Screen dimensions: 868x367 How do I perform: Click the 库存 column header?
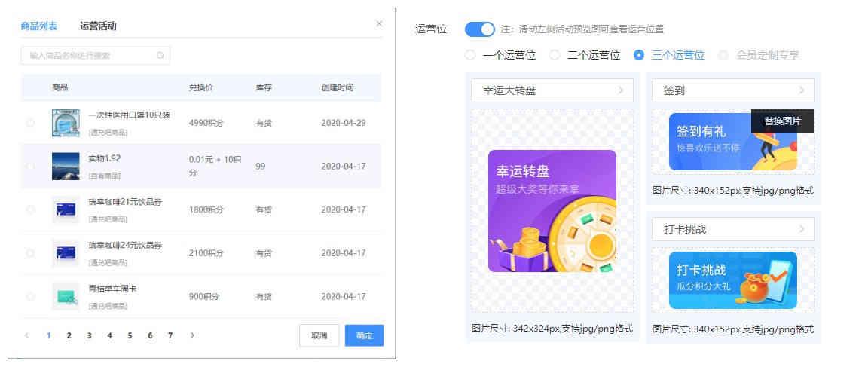[264, 87]
